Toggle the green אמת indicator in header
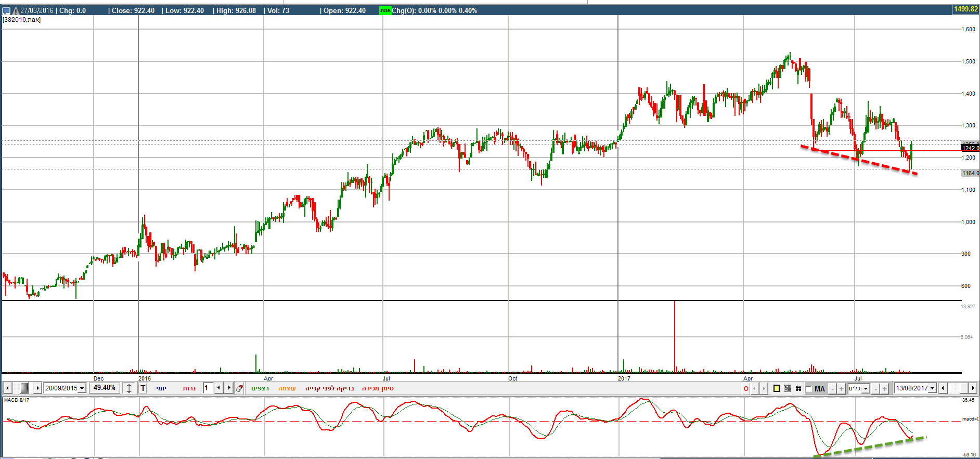The width and height of the screenshot is (980, 459). (385, 10)
